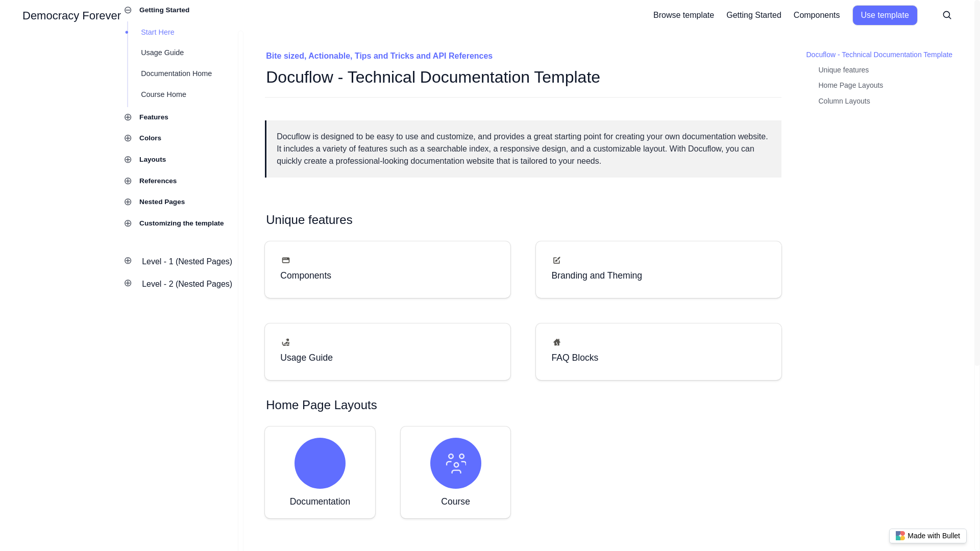The width and height of the screenshot is (980, 551).
Task: Click the Use template button
Action: point(885,15)
